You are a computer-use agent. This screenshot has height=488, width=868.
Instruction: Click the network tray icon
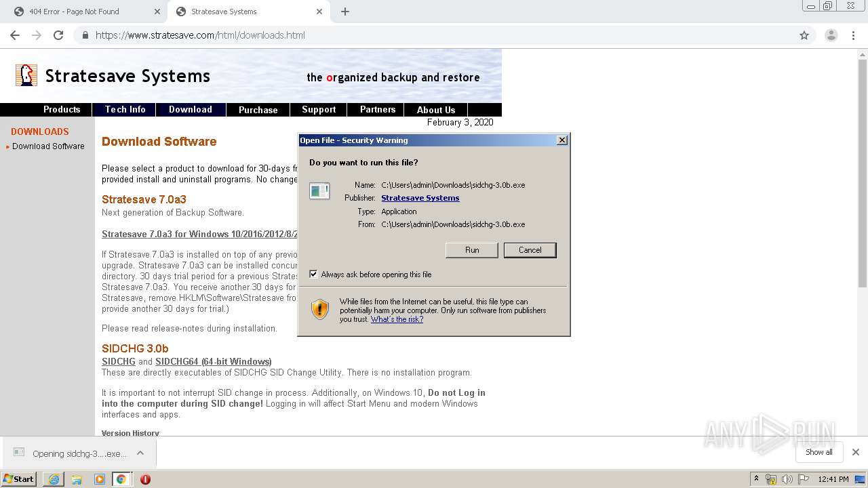coord(771,479)
